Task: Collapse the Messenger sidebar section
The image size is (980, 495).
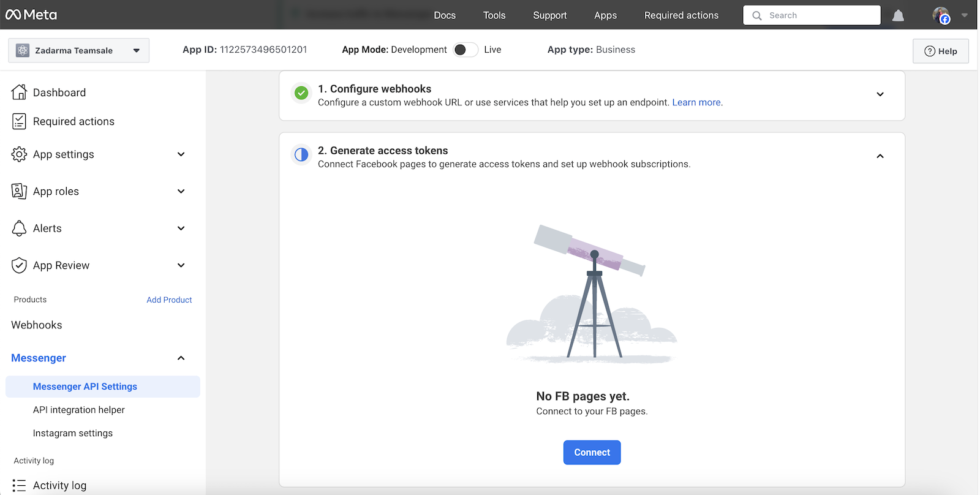Action: pyautogui.click(x=181, y=358)
